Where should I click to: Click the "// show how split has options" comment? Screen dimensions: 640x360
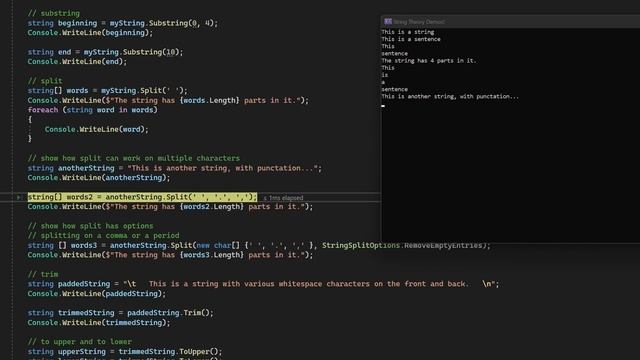coord(91,226)
